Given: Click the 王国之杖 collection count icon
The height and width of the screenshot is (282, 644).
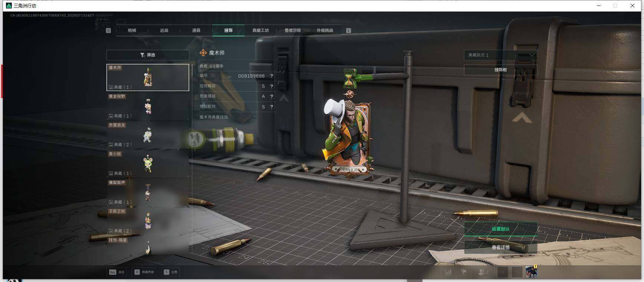Looking at the screenshot, I should (111, 231).
